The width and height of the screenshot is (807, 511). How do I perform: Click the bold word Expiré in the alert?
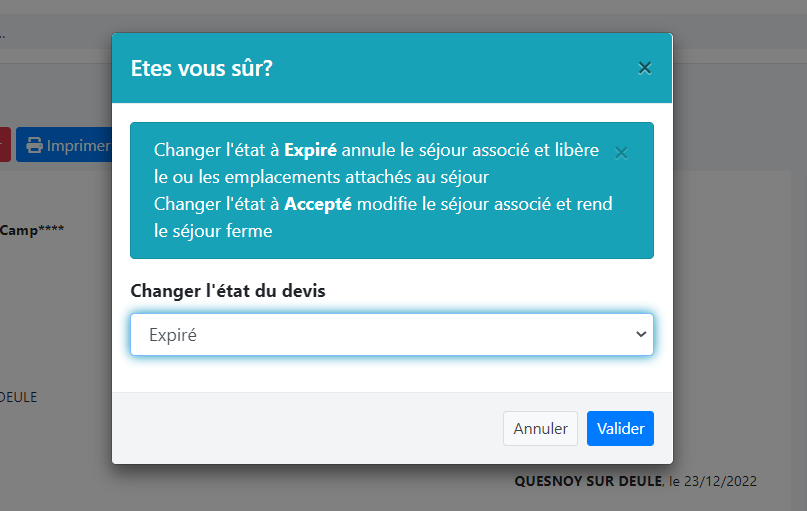click(x=311, y=150)
